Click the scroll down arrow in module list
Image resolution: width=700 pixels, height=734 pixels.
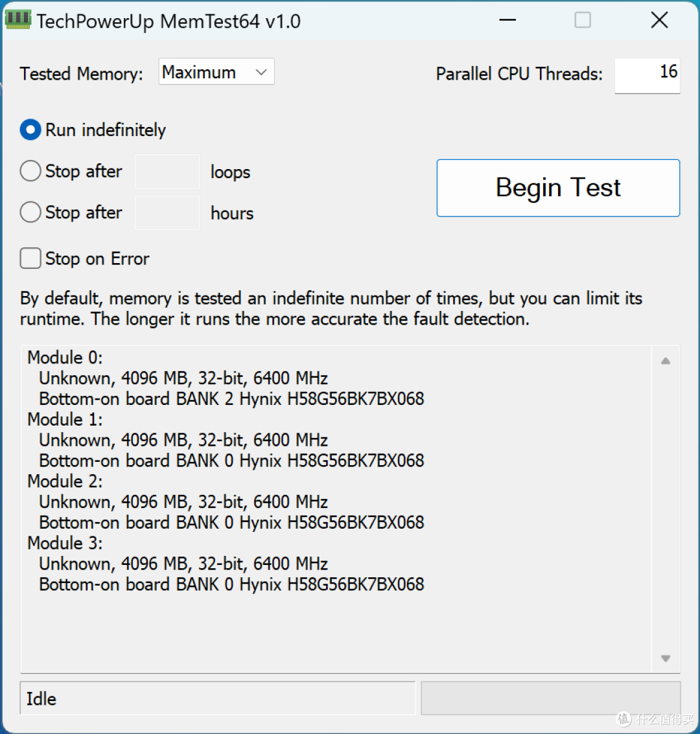click(666, 658)
